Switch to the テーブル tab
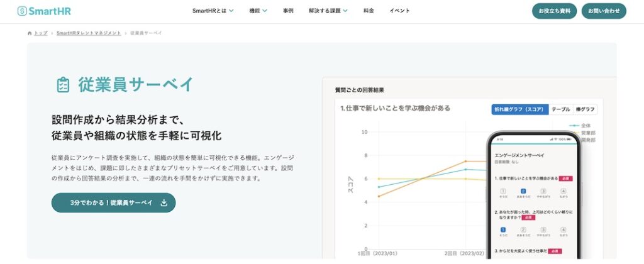Screen dimensions: 644x264 560,109
